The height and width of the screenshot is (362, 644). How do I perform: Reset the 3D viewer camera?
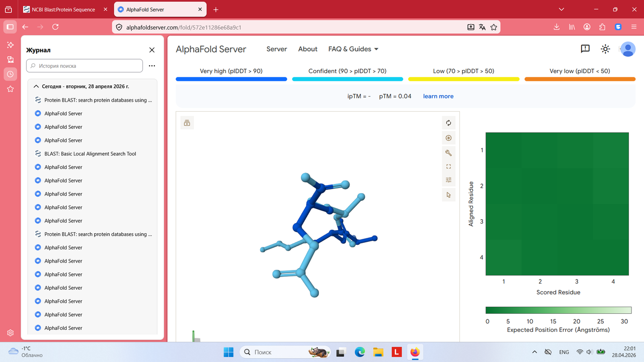point(449,123)
